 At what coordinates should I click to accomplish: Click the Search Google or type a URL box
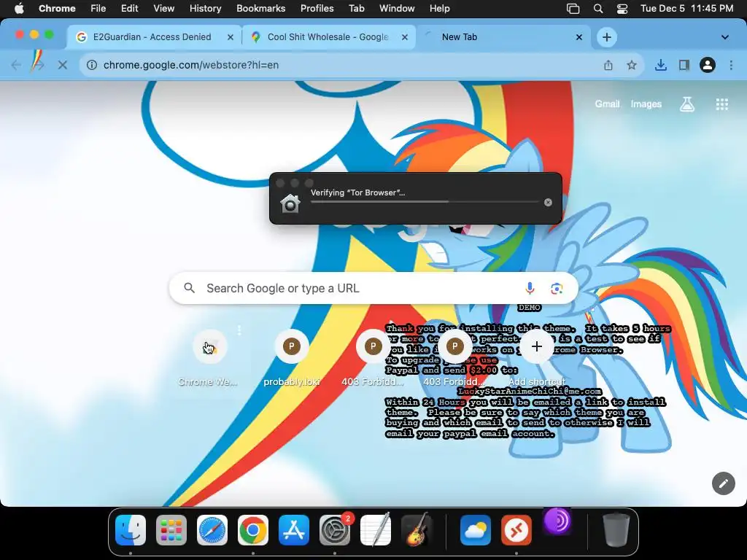pos(373,288)
